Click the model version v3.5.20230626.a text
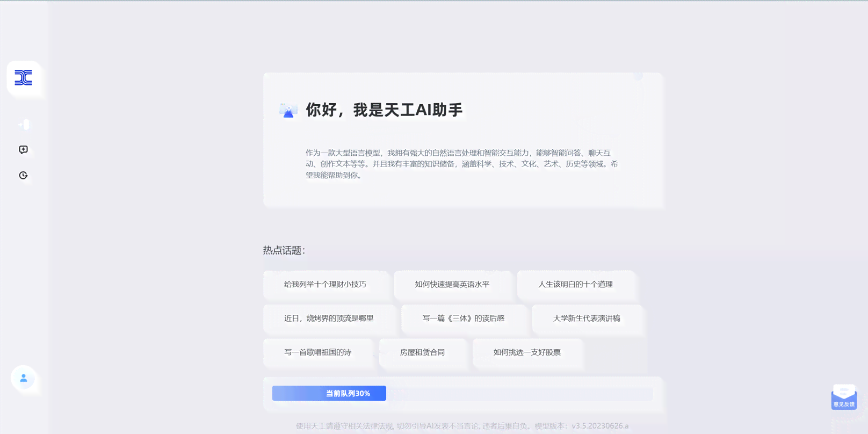868x434 pixels. click(600, 426)
